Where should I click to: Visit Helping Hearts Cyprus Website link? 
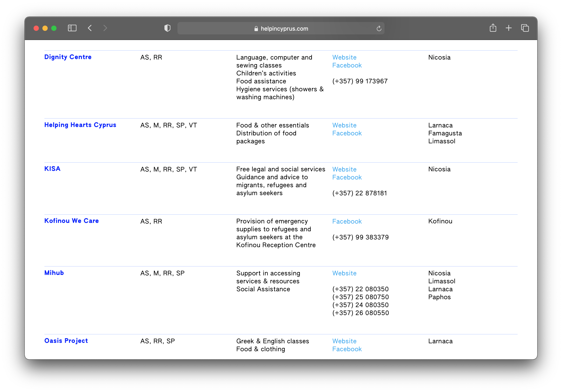tap(344, 125)
